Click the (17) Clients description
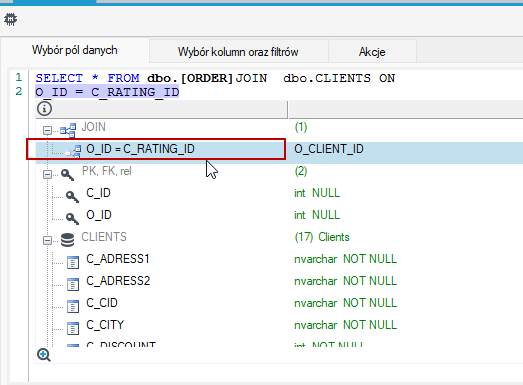523x385 pixels. tap(322, 237)
